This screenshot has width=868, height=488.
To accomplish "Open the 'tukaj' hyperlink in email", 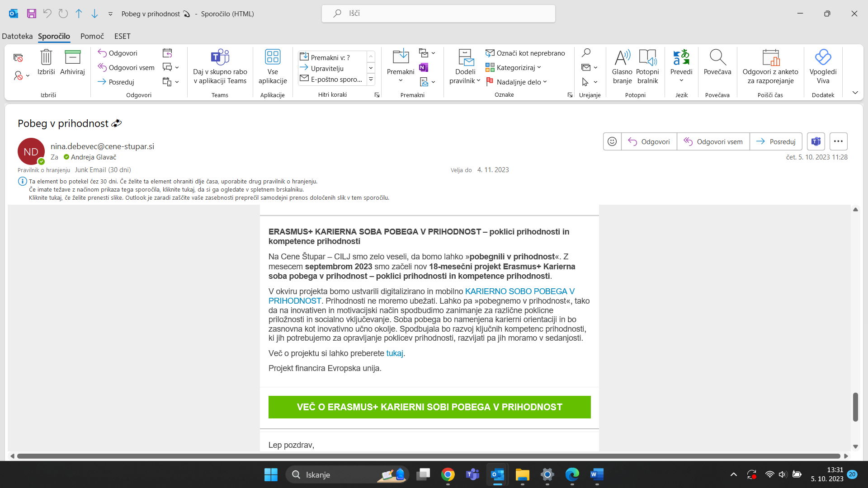I will 394,353.
